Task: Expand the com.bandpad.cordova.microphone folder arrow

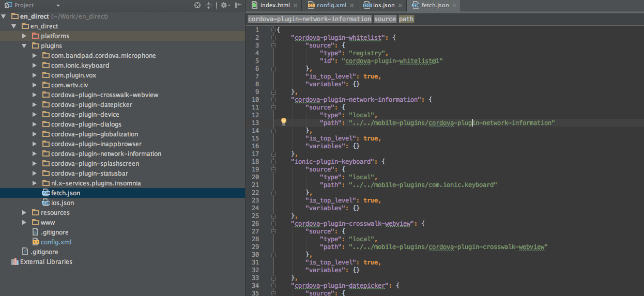Action: [x=35, y=56]
